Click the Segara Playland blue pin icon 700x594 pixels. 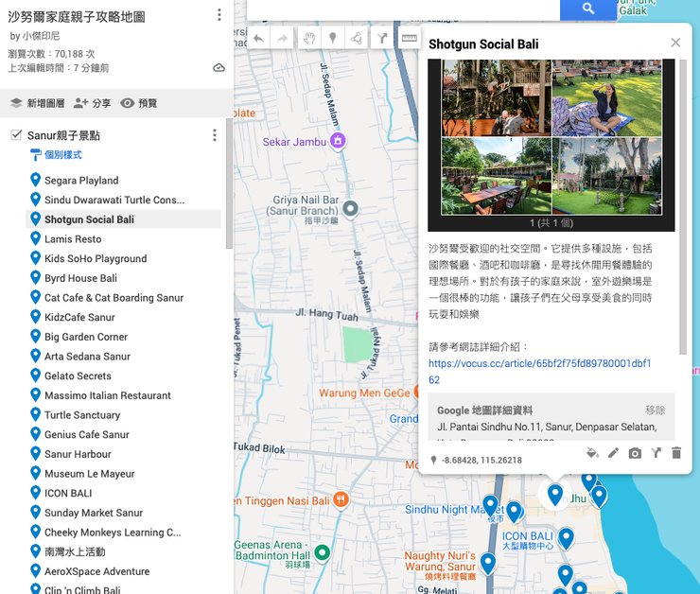tap(35, 180)
